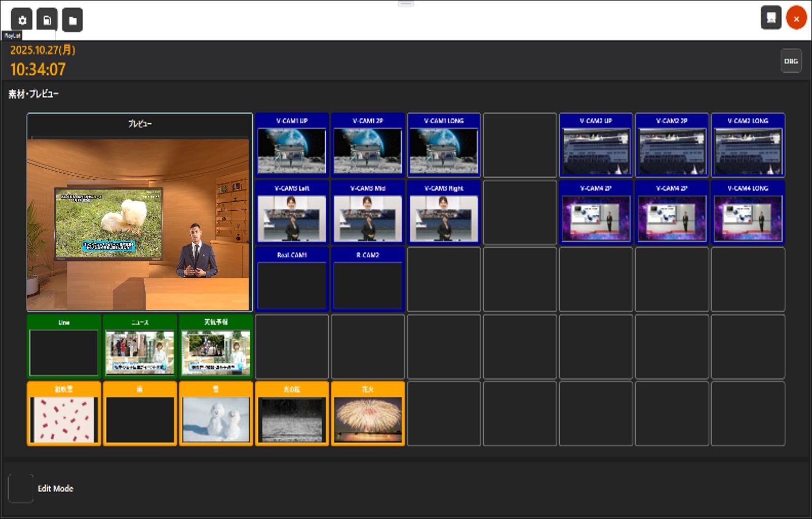Choose the R CAM2 source tile
812x519 pixels.
[x=368, y=279]
